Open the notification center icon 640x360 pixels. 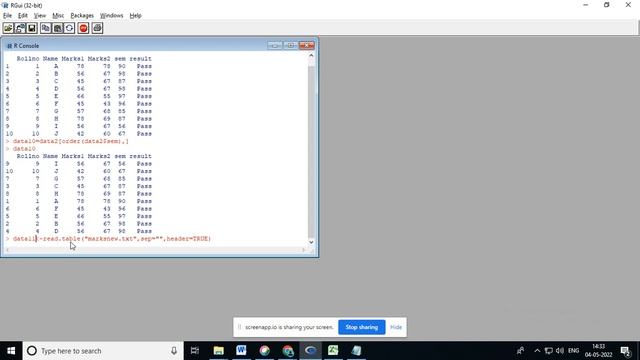pyautogui.click(x=626, y=351)
